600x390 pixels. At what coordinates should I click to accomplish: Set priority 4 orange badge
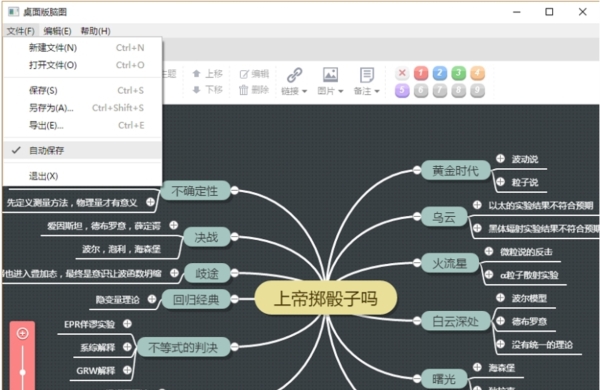[477, 73]
